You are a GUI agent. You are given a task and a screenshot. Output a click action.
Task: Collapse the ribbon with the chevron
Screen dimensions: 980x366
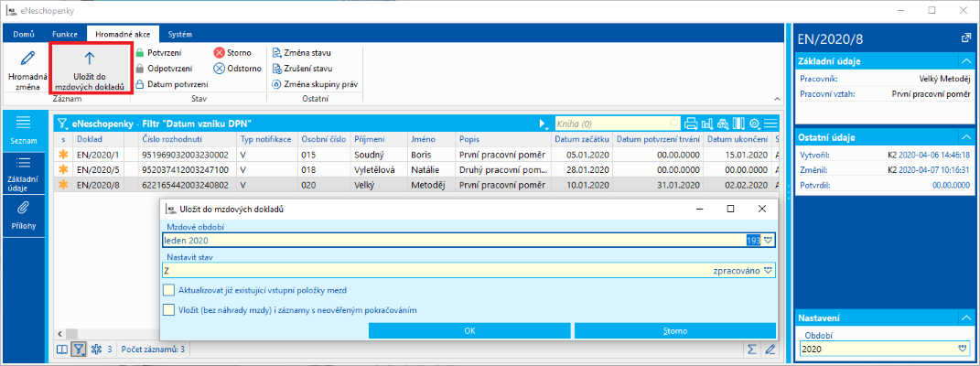(777, 100)
